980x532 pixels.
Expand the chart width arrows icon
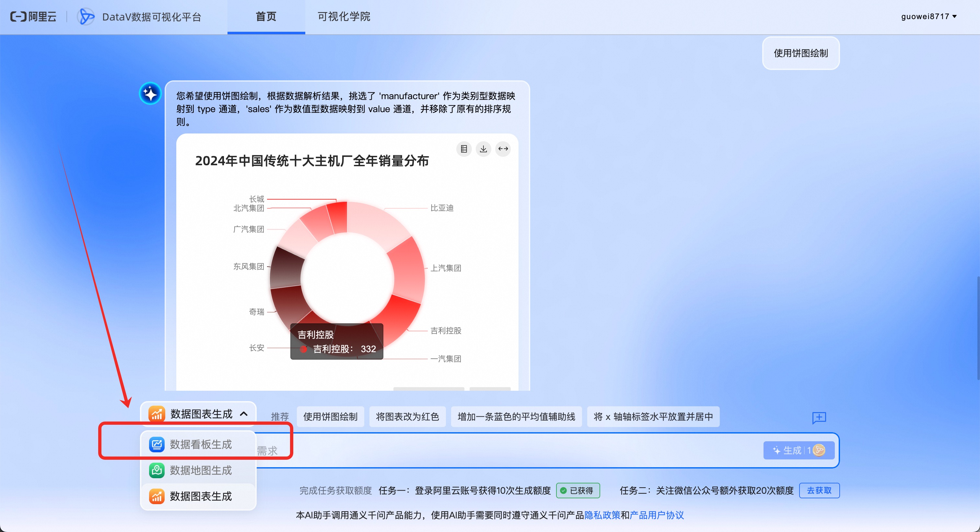click(503, 149)
